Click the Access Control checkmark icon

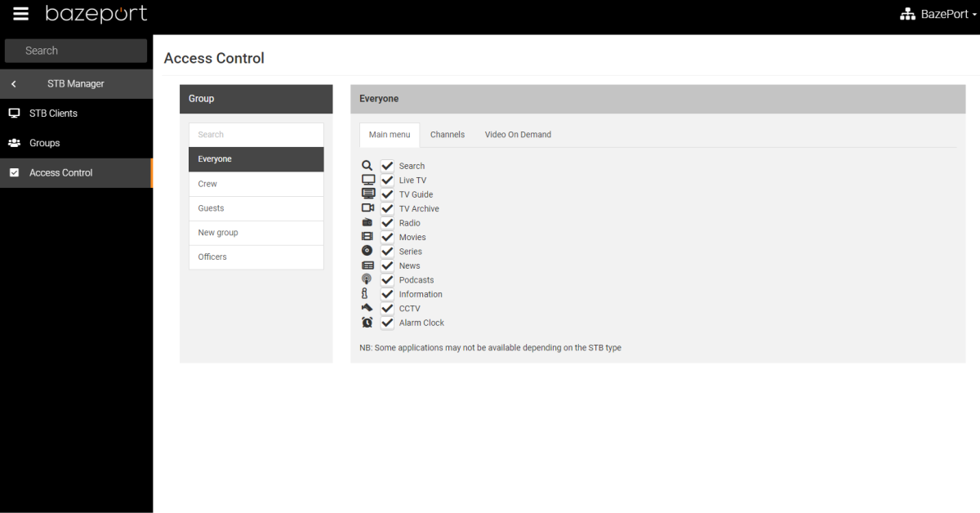tap(14, 172)
